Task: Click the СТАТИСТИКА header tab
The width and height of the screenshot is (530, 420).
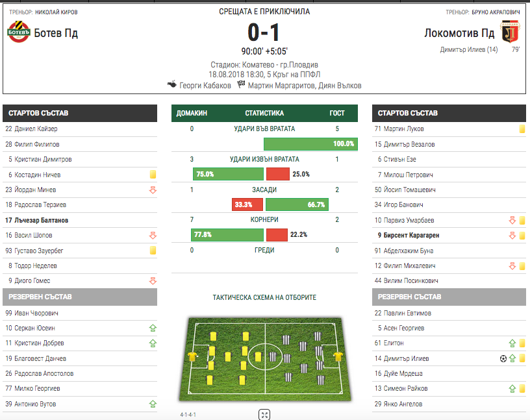Action: coord(264,113)
